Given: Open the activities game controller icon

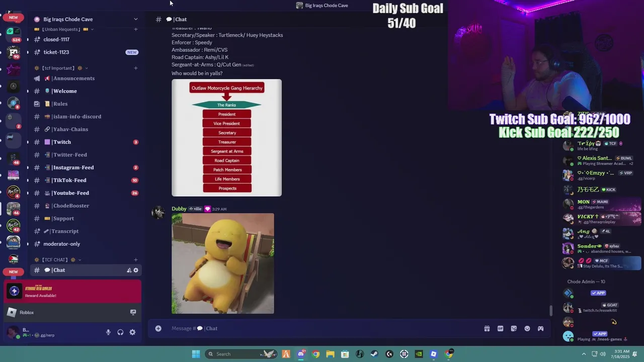Looking at the screenshot, I should pos(540,328).
